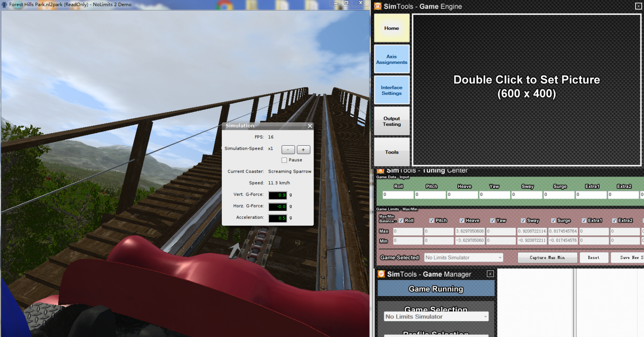The image size is (644, 337).
Task: Minimize the NoLimits 2 Demo window
Action: pos(336,3)
